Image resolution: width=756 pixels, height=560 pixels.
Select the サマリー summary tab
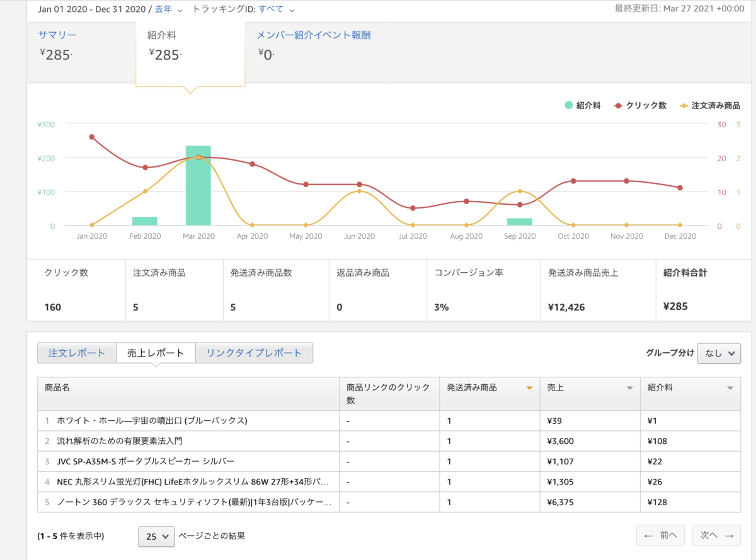(x=57, y=35)
